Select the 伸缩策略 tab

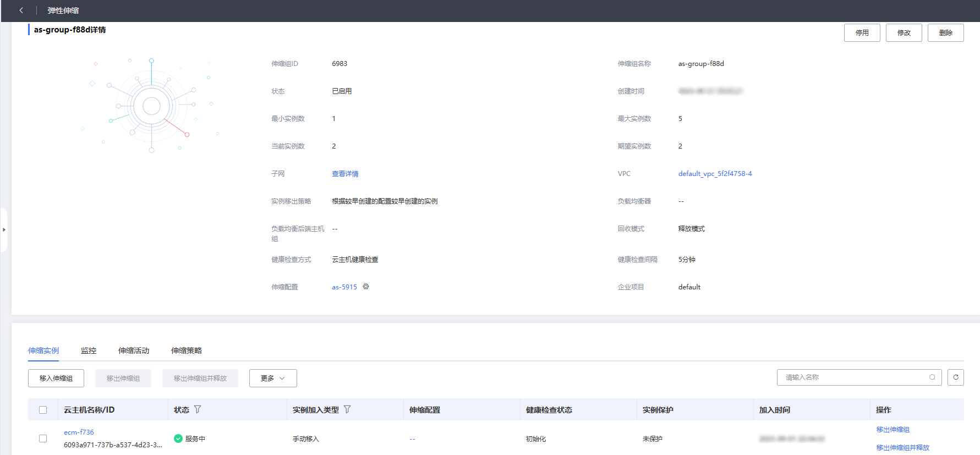[x=187, y=350]
